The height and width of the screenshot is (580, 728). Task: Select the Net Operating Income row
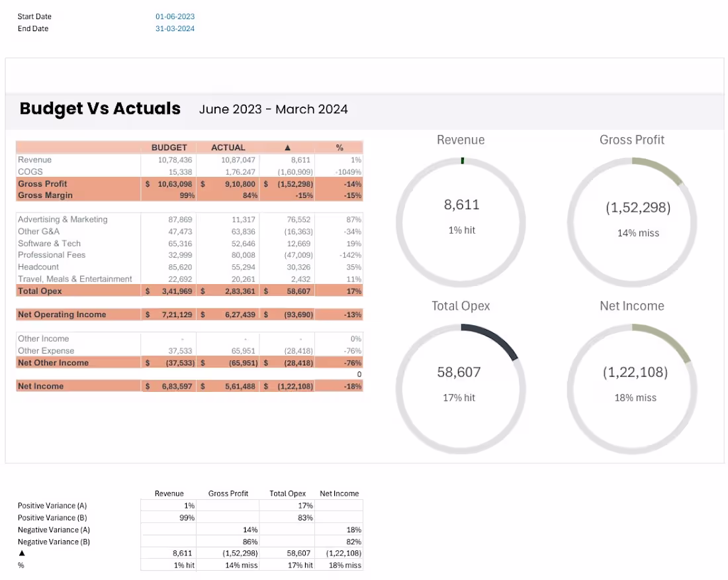[189, 314]
